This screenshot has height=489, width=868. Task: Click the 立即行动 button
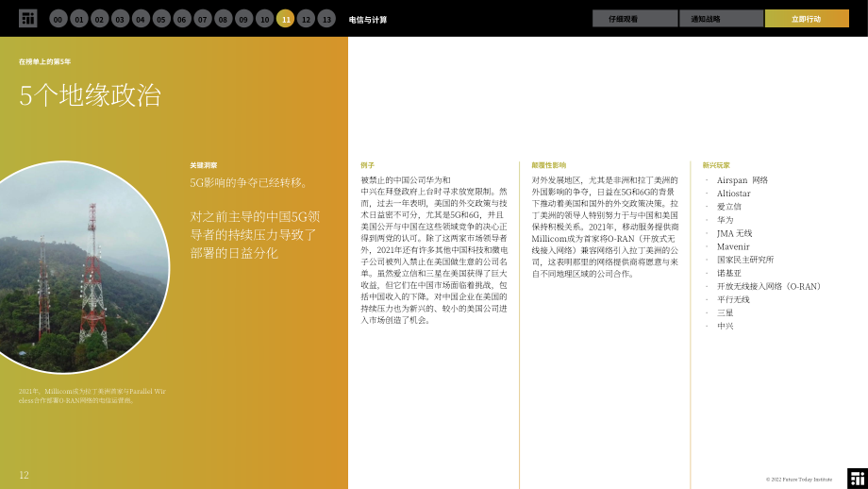click(807, 18)
